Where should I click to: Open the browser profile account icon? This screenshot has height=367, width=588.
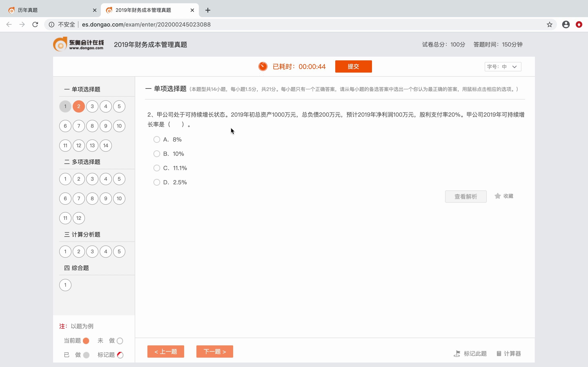(x=566, y=24)
